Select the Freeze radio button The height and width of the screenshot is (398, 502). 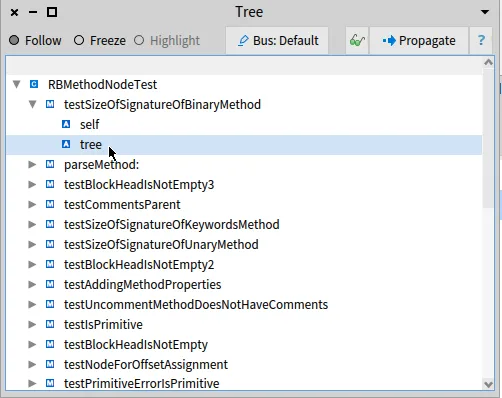(79, 41)
